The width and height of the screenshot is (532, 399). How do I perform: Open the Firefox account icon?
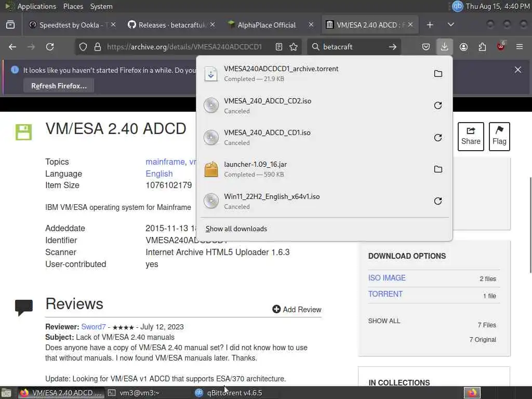(x=463, y=47)
